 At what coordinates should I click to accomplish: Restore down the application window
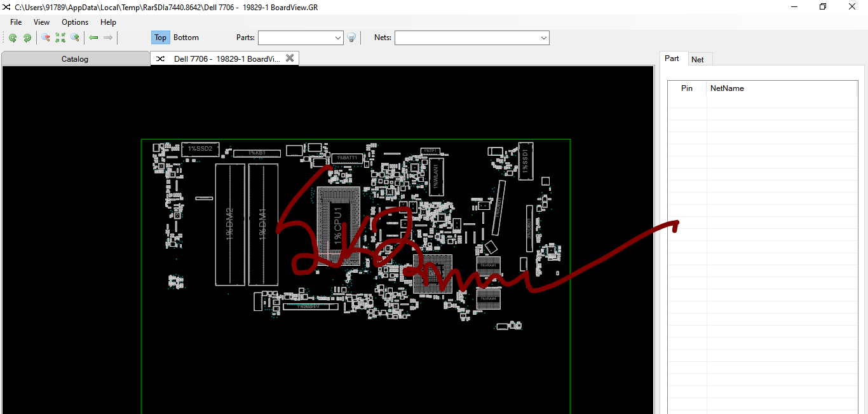(823, 7)
